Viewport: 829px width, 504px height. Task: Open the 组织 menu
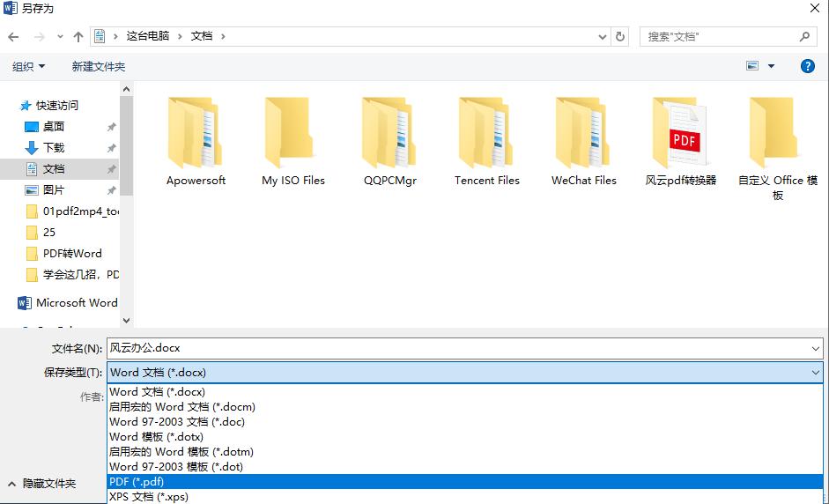(28, 67)
